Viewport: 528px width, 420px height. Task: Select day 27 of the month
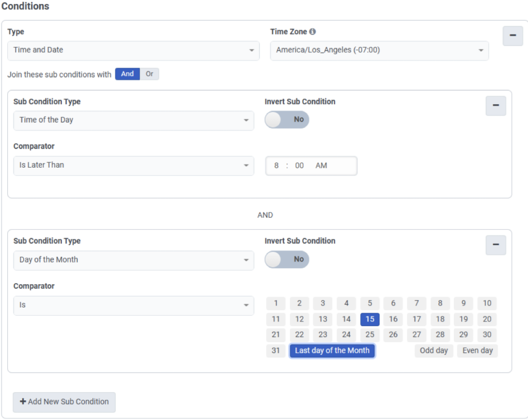coord(417,335)
